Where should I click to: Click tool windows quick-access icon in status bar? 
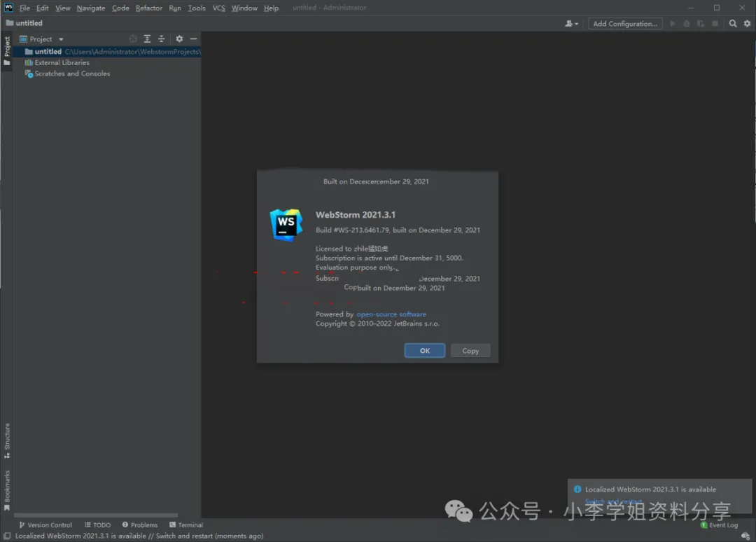point(7,536)
